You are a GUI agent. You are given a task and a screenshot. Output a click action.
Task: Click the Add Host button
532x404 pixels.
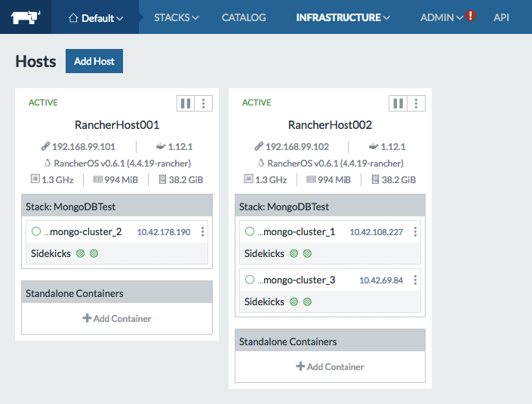coord(94,61)
